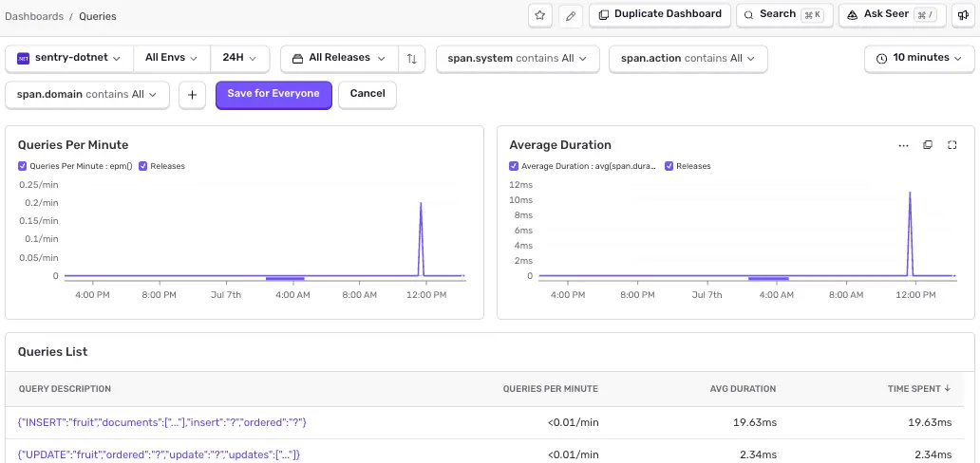Sort by AVG DURATION column
The image size is (980, 463).
pyautogui.click(x=744, y=389)
